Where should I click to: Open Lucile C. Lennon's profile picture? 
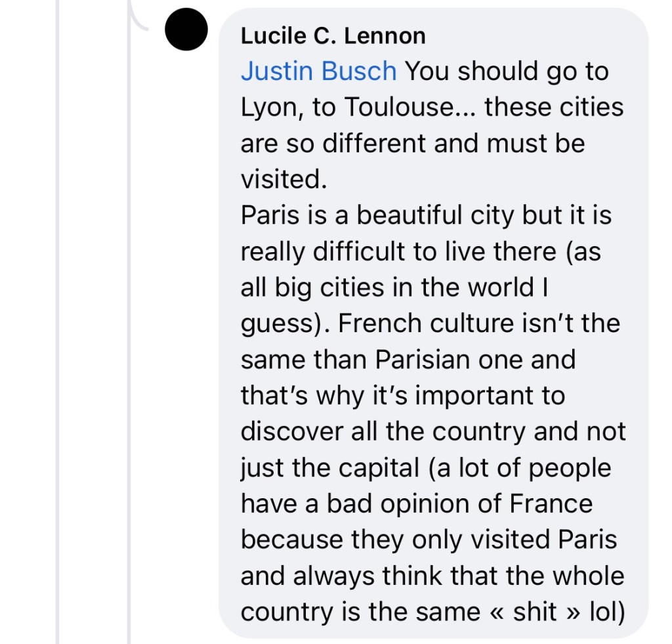pyautogui.click(x=186, y=33)
